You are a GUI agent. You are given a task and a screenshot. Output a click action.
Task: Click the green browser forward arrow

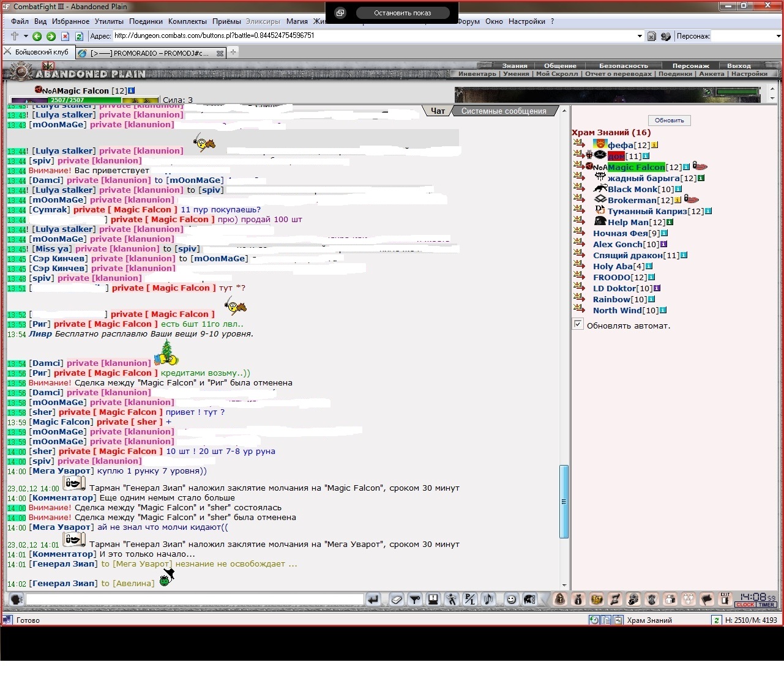point(51,36)
